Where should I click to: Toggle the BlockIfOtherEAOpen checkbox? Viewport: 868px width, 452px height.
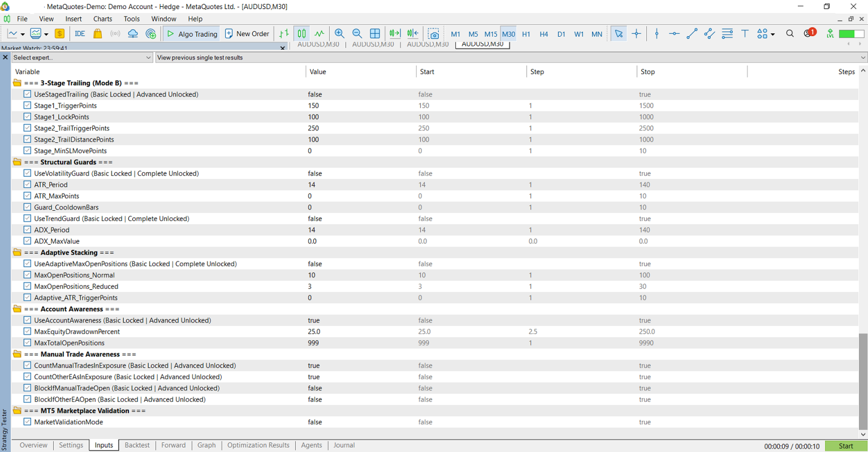[x=27, y=399]
